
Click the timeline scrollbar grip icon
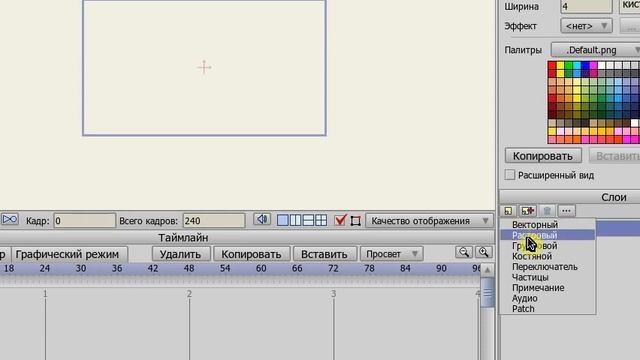[x=487, y=293]
